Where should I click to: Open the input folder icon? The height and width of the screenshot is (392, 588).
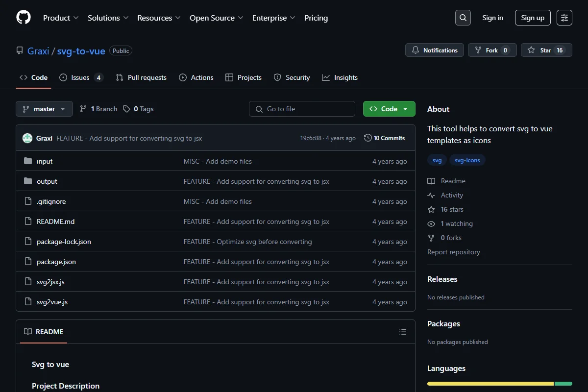tap(28, 161)
